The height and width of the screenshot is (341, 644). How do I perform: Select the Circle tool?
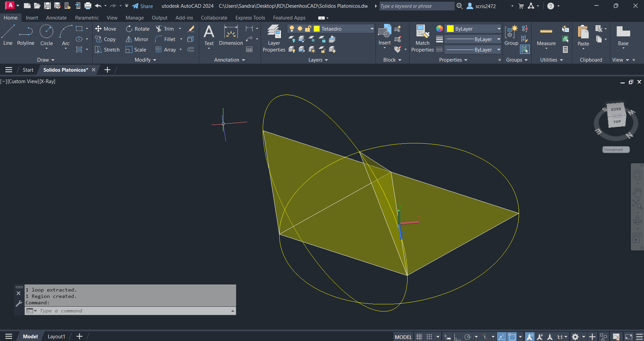coord(46,35)
